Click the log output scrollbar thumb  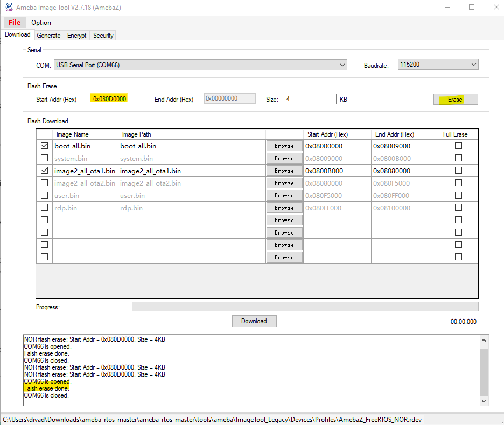pos(484,372)
